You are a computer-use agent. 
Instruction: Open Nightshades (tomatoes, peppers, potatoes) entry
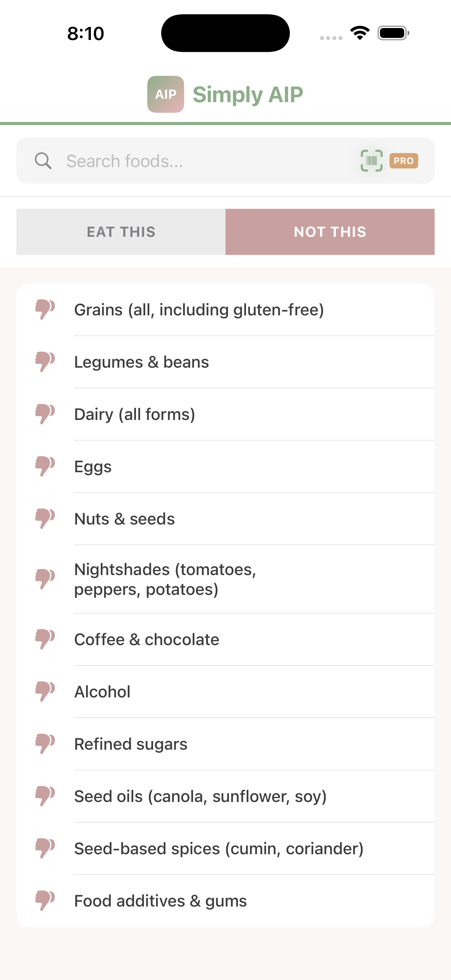tap(165, 579)
